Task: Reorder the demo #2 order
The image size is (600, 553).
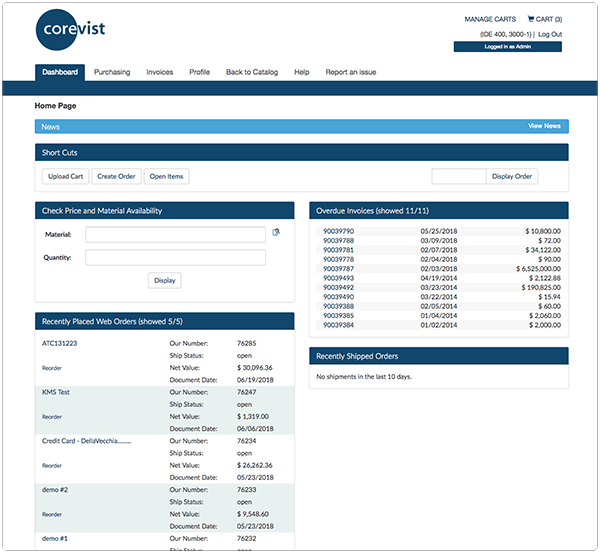Action: 52,514
